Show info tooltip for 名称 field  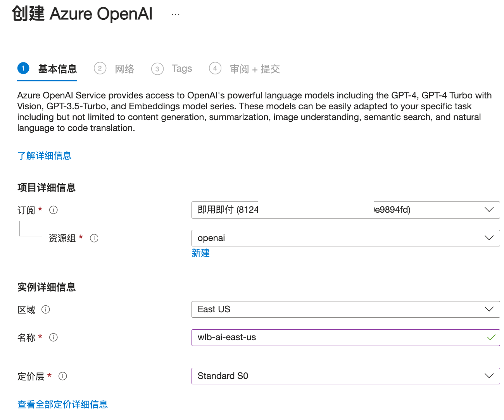click(x=54, y=337)
